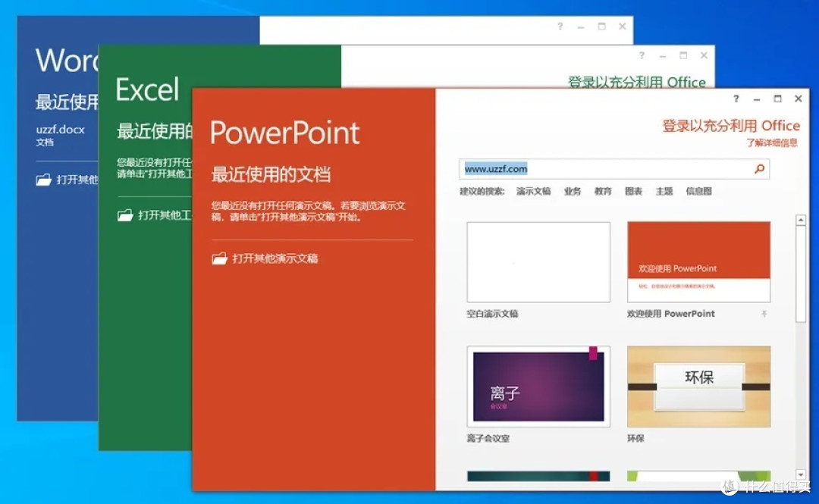819x504 pixels.
Task: Close the Excel window
Action: click(704, 55)
